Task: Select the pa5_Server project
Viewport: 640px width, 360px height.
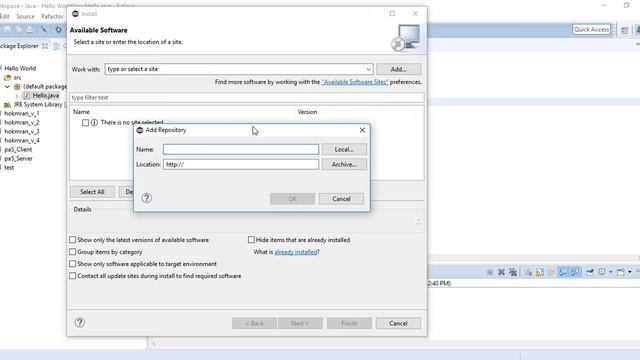Action: (18, 158)
